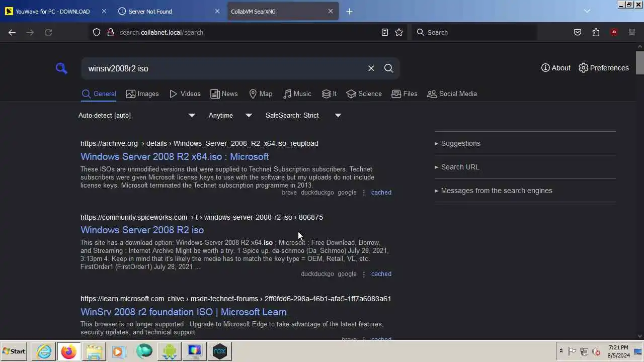Screen dimensions: 644x362
Task: Go back with browser back arrow
Action: 12,32
